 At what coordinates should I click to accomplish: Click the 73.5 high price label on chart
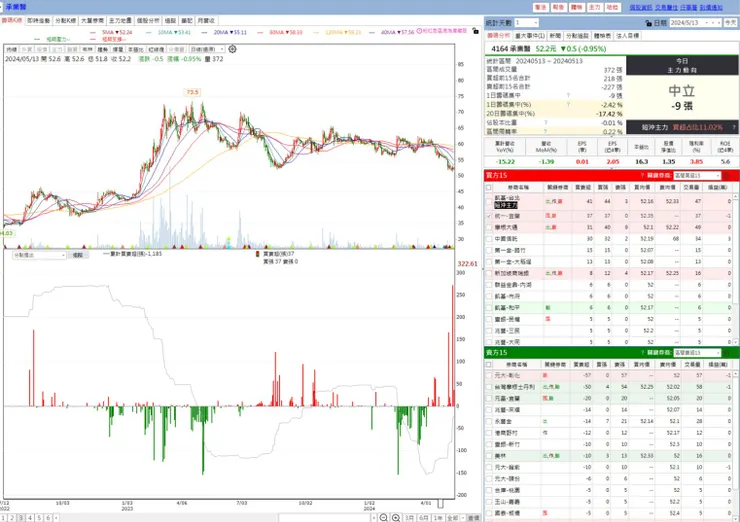tap(192, 92)
